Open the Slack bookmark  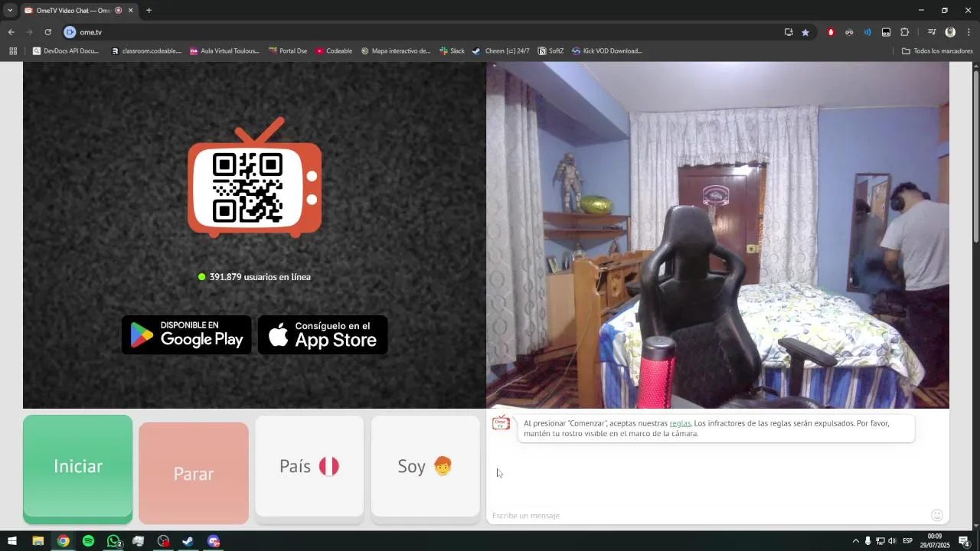(452, 51)
